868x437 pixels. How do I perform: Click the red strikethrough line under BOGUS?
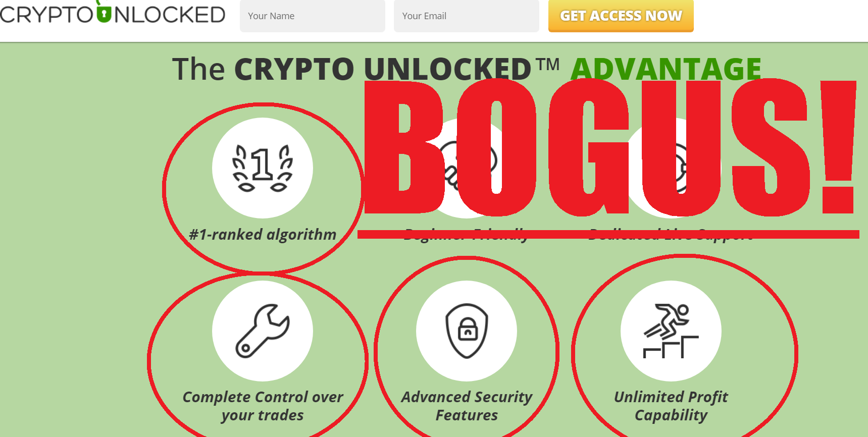click(608, 234)
